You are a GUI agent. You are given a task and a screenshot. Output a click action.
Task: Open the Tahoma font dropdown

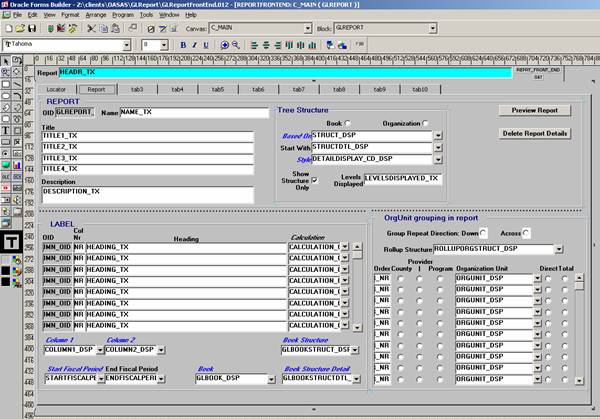click(x=126, y=45)
